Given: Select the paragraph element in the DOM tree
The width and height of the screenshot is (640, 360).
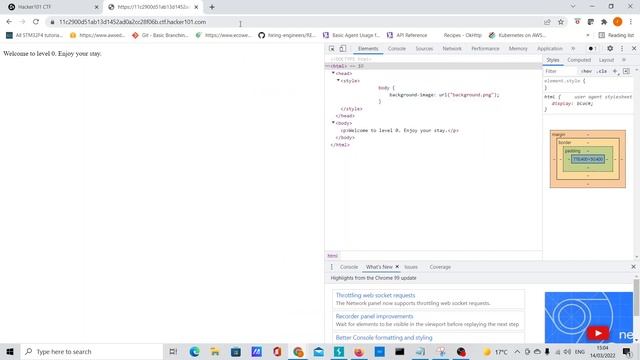Looking at the screenshot, I should click(x=400, y=131).
